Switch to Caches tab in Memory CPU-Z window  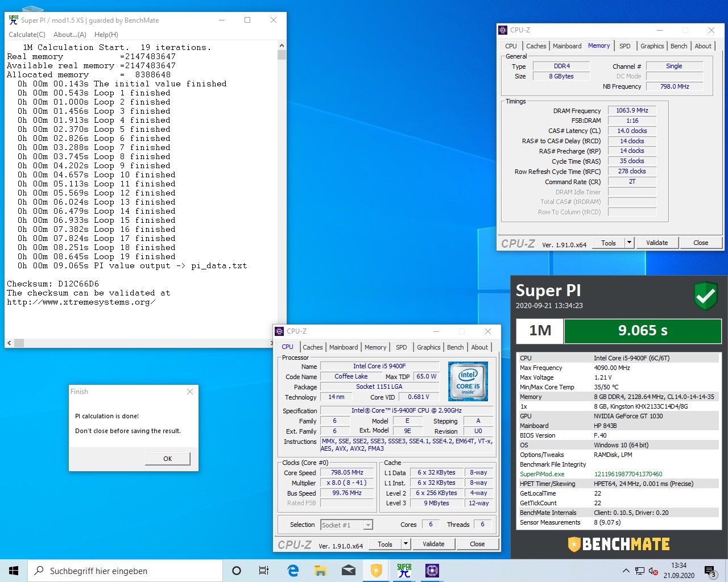[536, 46]
